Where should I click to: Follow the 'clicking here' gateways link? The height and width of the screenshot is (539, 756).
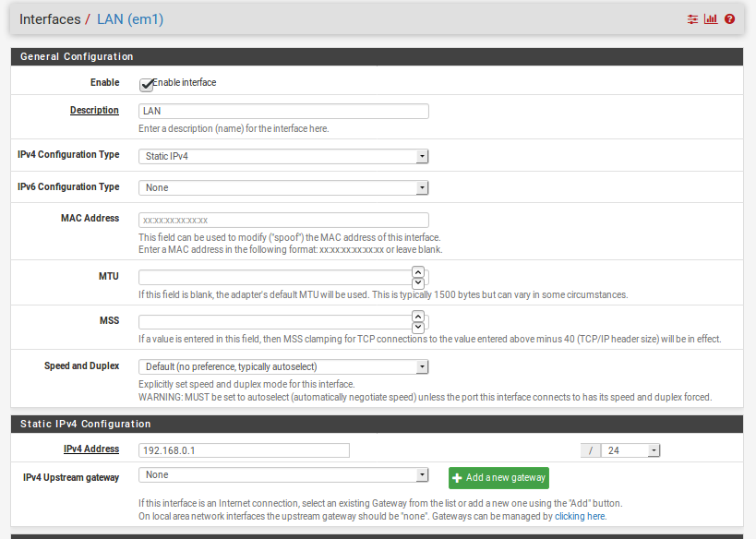(x=580, y=516)
